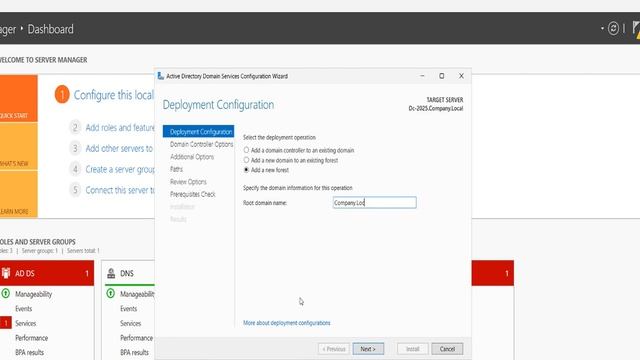Open 'Add other servers to' manage link
The height and width of the screenshot is (360, 640).
click(119, 149)
